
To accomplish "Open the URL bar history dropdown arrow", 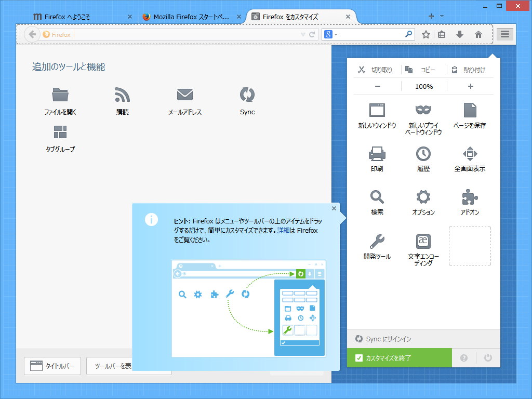I will point(303,34).
